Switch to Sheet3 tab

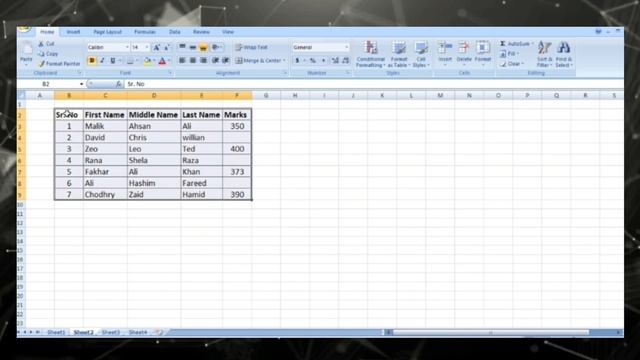pos(111,332)
